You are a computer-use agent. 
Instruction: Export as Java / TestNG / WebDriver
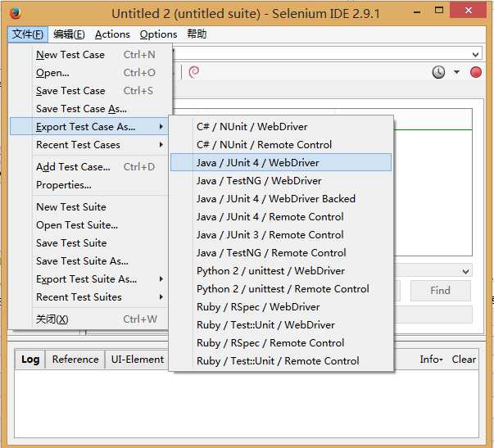point(281,180)
